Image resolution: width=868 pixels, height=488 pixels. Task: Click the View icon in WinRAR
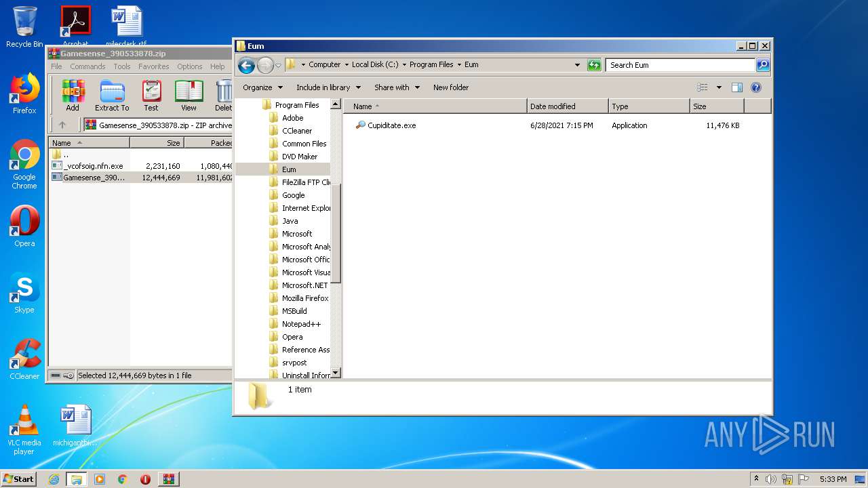[189, 96]
